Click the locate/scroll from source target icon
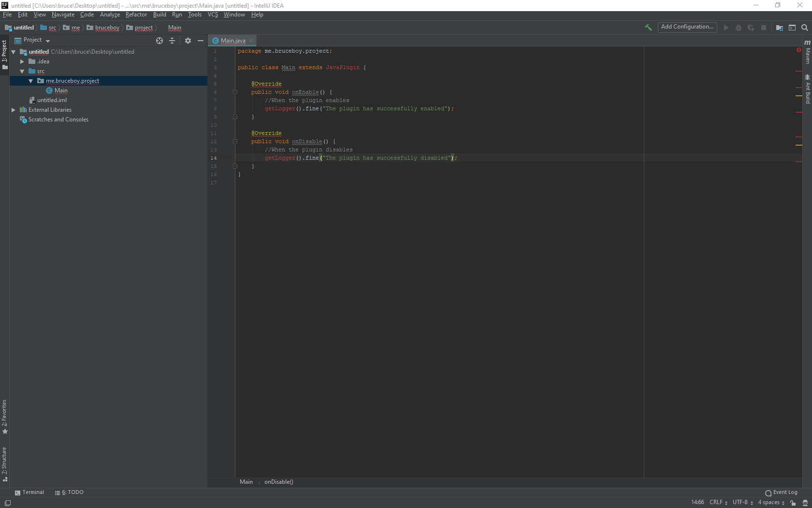The width and height of the screenshot is (812, 508). [159, 41]
